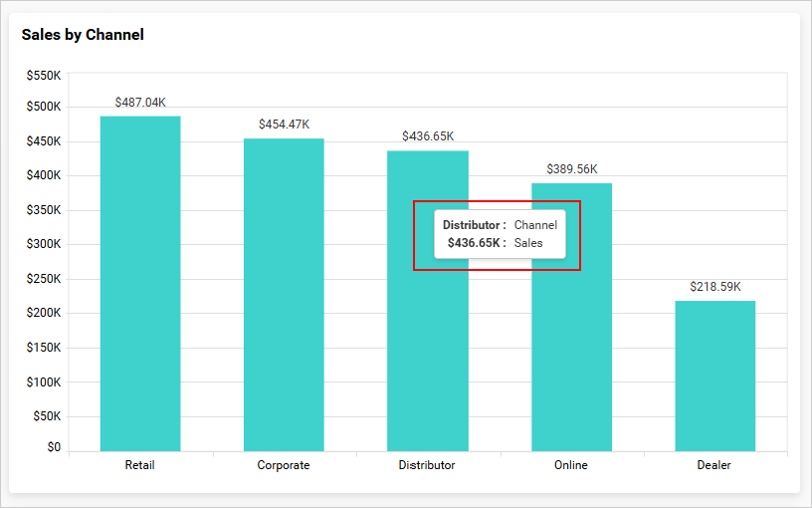
Task: Click the Distributor x-axis label
Action: click(x=427, y=465)
